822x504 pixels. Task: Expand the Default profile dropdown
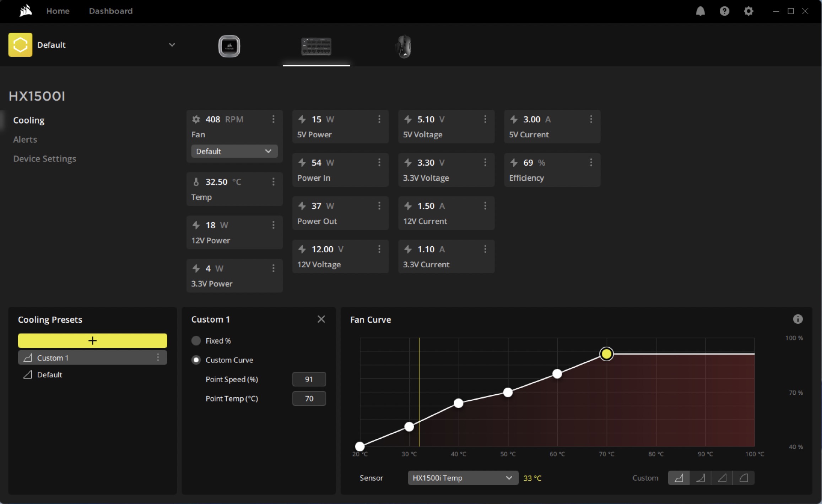pos(172,45)
